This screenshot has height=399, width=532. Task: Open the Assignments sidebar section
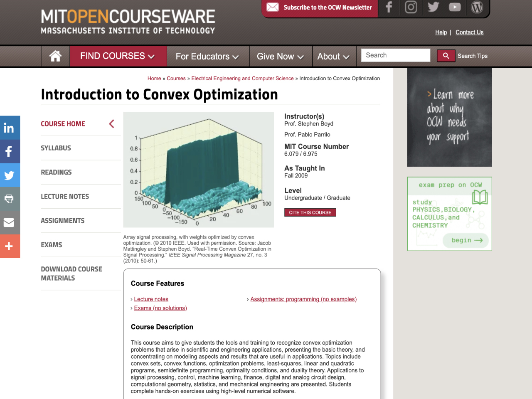63,221
